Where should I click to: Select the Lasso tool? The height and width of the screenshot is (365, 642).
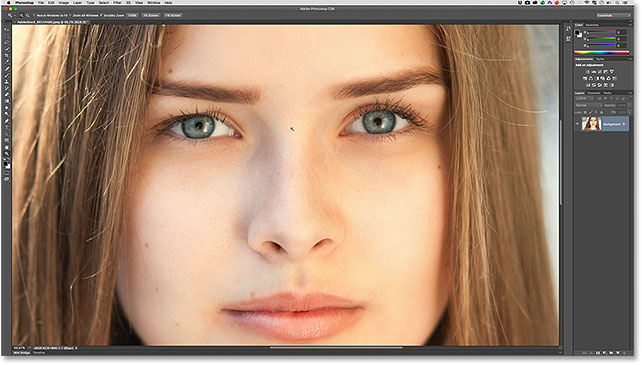tap(7, 42)
